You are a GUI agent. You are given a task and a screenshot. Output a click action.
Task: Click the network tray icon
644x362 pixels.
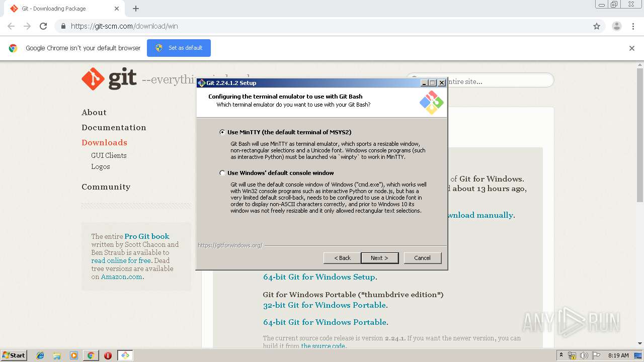[572, 355]
